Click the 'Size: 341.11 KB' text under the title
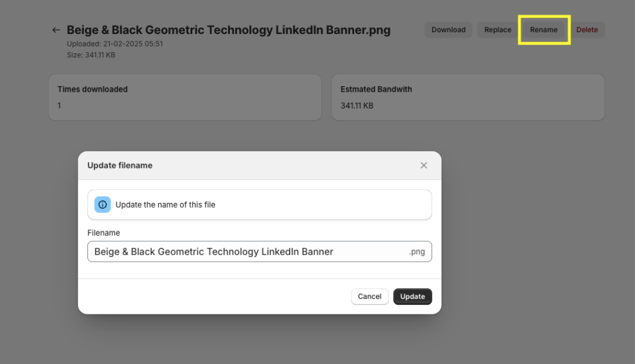The image size is (635, 364). point(91,55)
